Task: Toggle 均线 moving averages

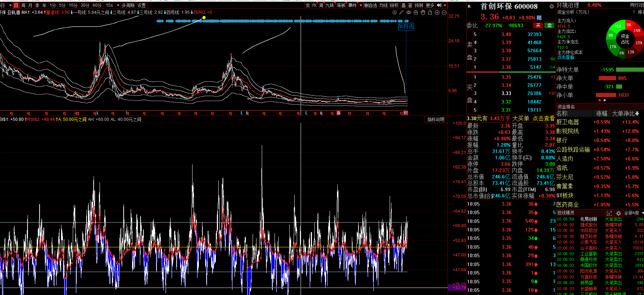Action: click(383, 5)
